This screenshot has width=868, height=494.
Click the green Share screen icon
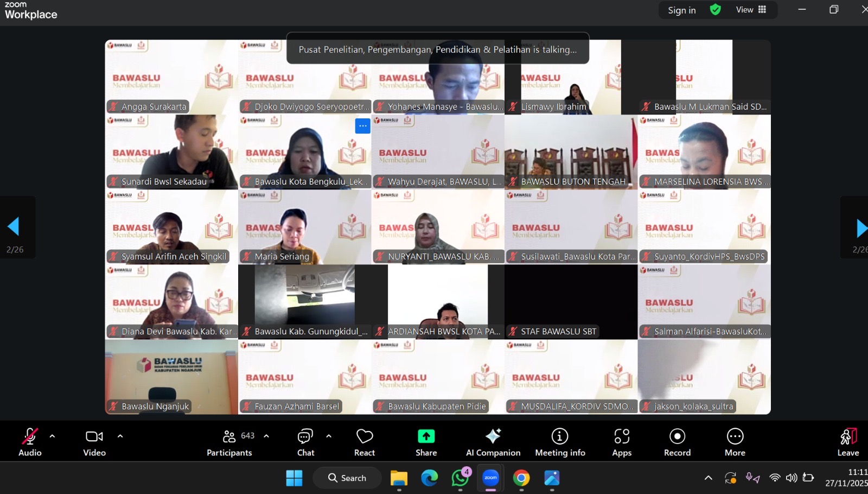pos(426,436)
